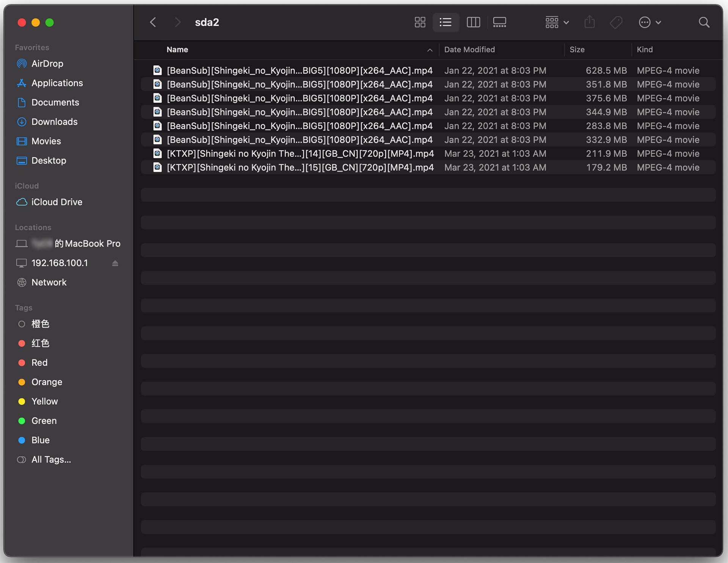The width and height of the screenshot is (728, 563).
Task: Filter by the Blue tag
Action: [x=40, y=440]
